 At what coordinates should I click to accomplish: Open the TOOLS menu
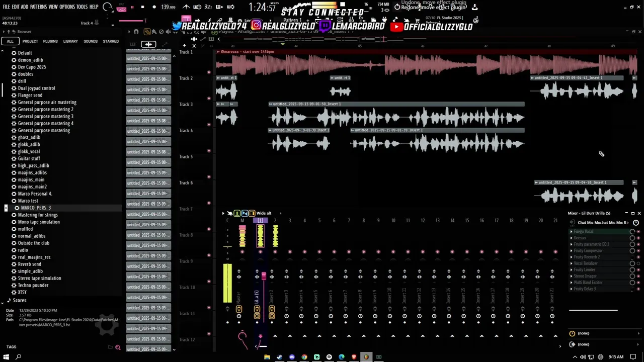click(82, 7)
